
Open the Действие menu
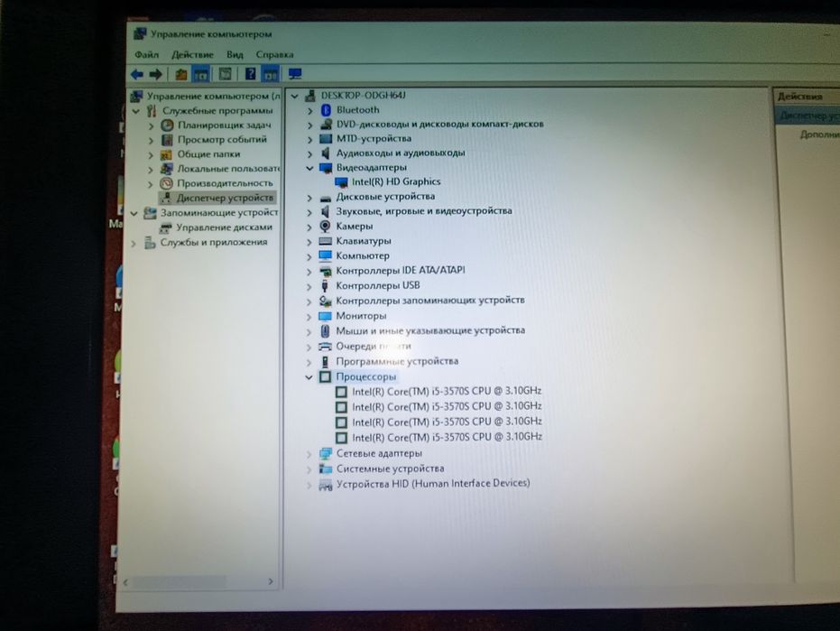pyautogui.click(x=192, y=55)
